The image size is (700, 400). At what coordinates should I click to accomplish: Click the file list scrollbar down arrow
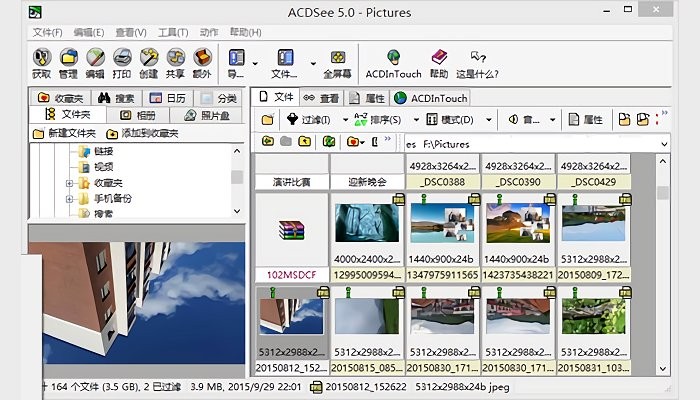(662, 369)
